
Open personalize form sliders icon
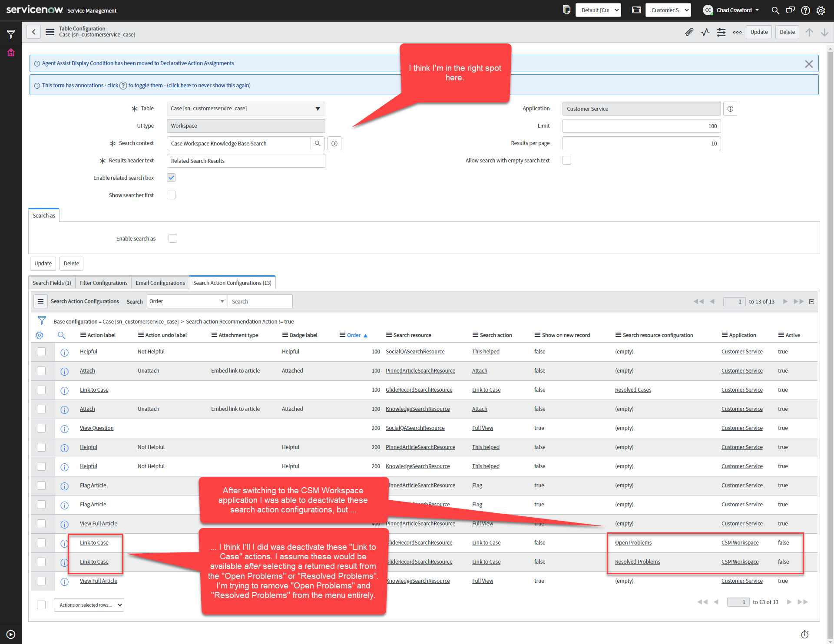coord(721,32)
